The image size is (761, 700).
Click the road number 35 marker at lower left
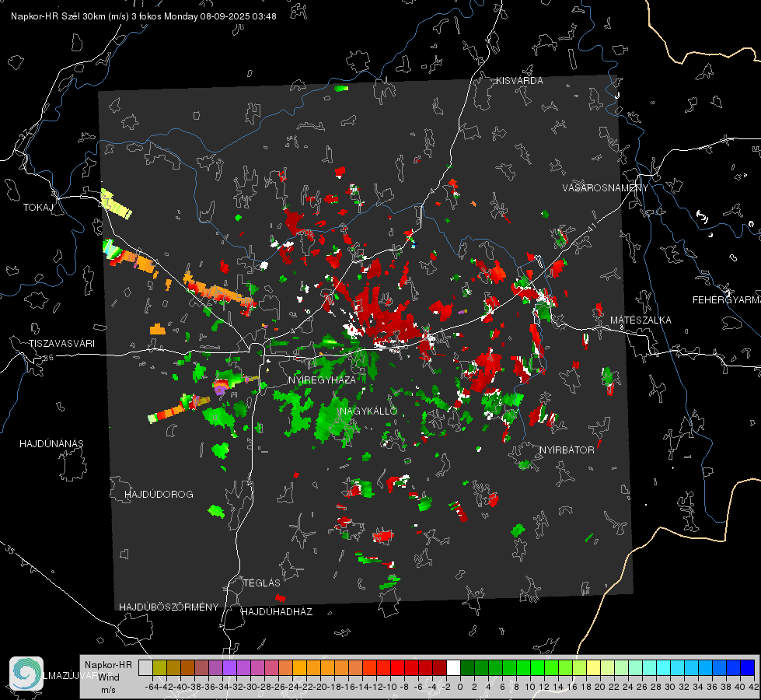10,549
